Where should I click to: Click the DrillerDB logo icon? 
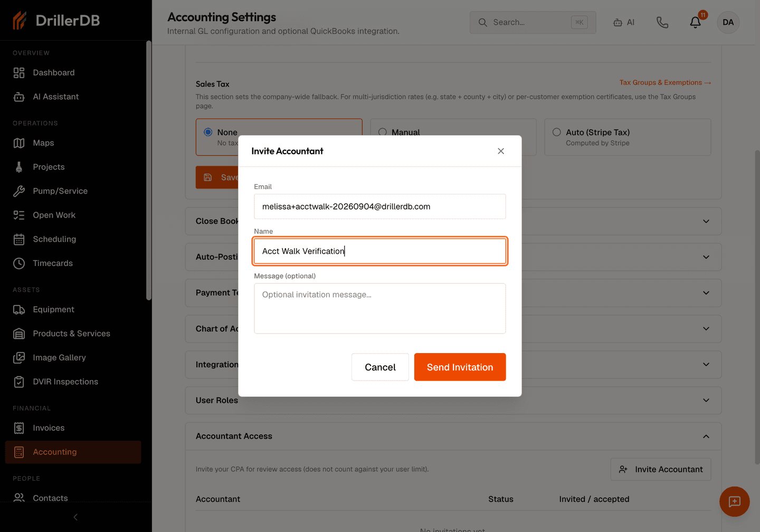tap(20, 21)
